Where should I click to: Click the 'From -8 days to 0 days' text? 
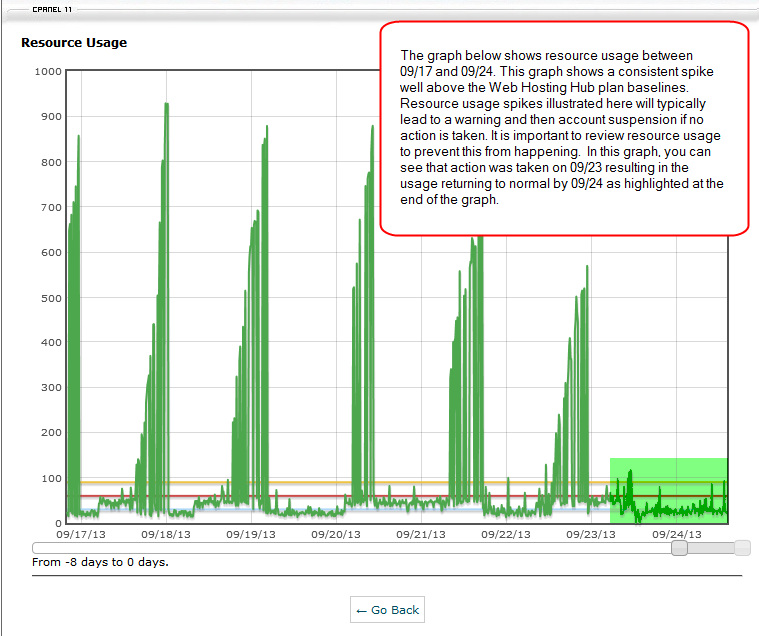100,562
